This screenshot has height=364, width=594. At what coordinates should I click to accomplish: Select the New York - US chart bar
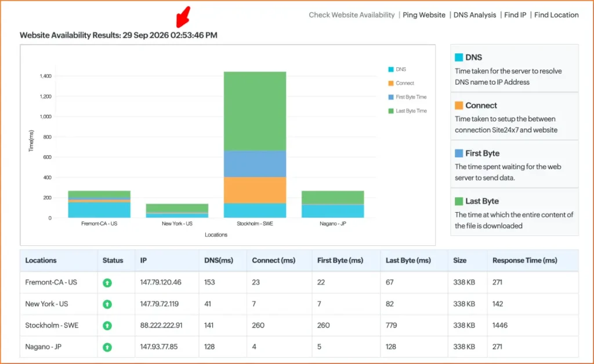pyautogui.click(x=177, y=211)
